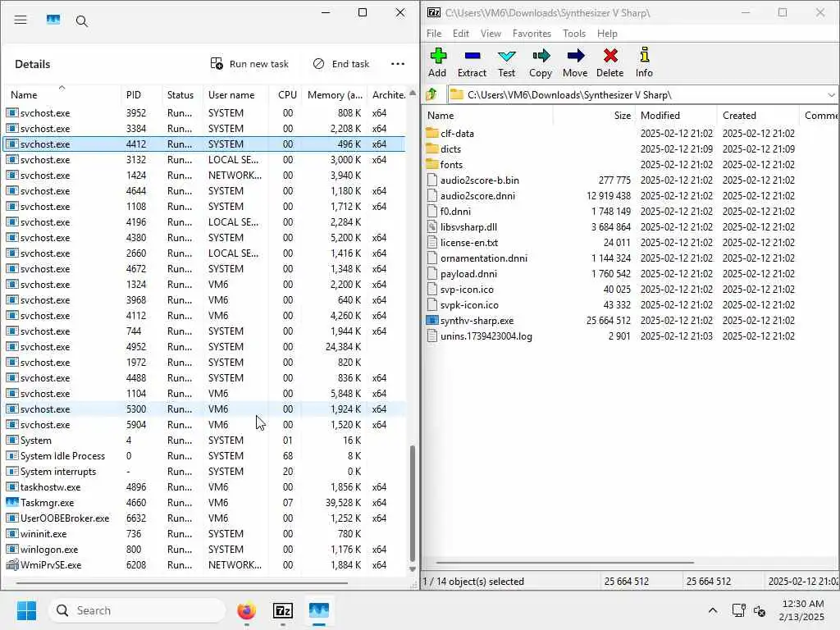Open File menu in 7-Zip
The image size is (840, 630).
tap(434, 33)
